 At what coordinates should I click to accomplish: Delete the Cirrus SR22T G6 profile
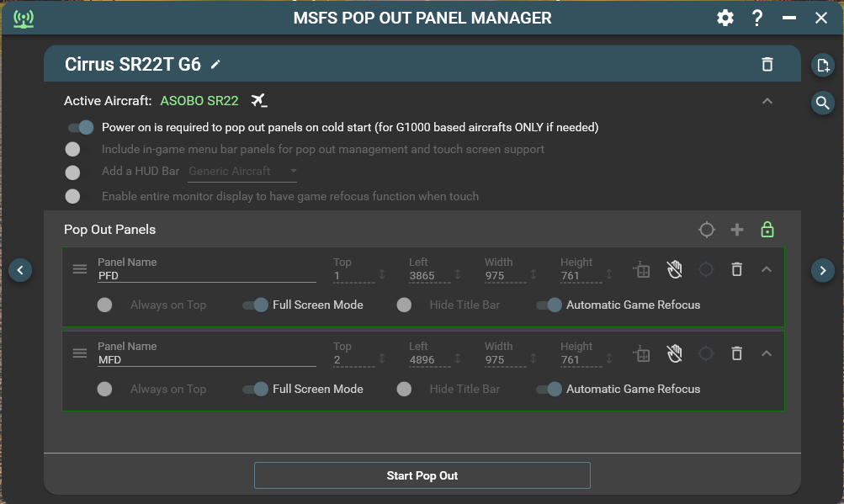click(x=767, y=65)
